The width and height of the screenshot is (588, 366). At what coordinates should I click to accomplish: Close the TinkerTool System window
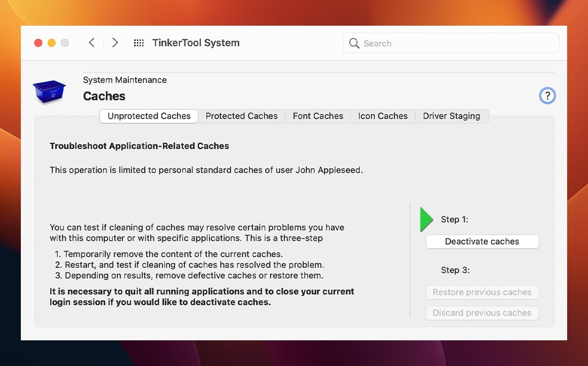pyautogui.click(x=38, y=43)
